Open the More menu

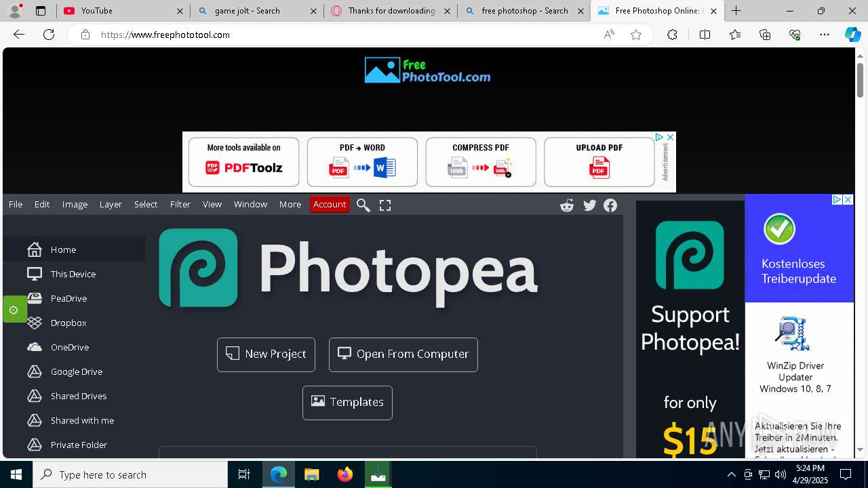click(x=290, y=205)
